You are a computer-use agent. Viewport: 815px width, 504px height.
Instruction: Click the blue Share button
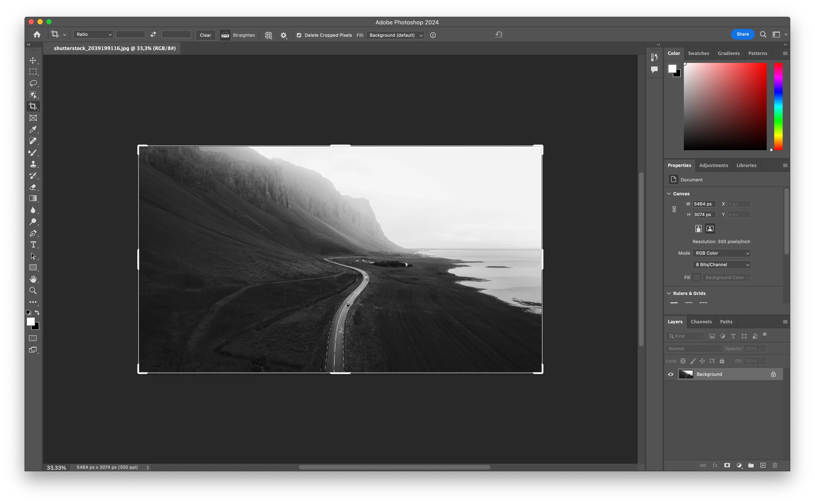(x=742, y=34)
